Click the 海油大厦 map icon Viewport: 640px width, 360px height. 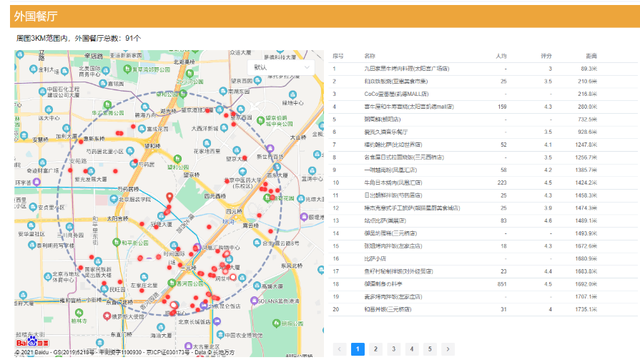click(x=160, y=327)
